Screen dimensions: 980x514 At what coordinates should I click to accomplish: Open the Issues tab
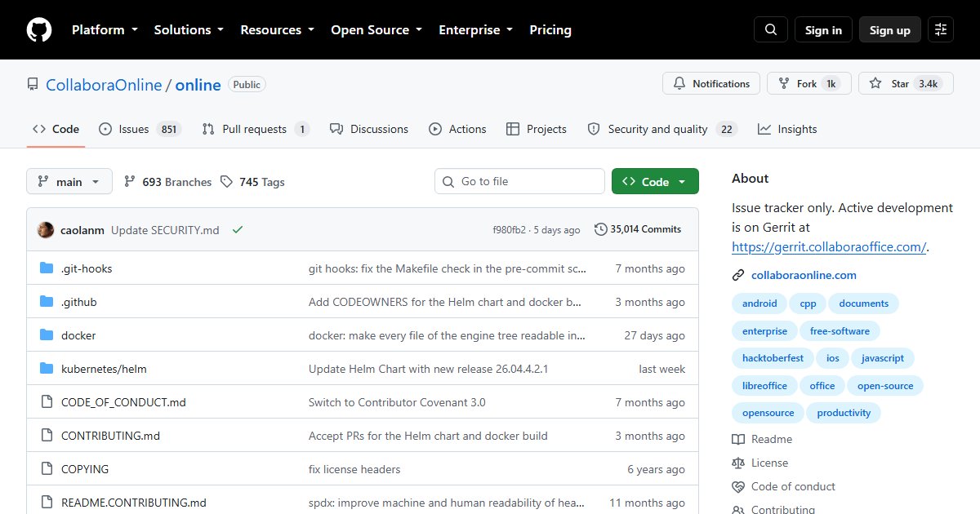click(x=140, y=129)
